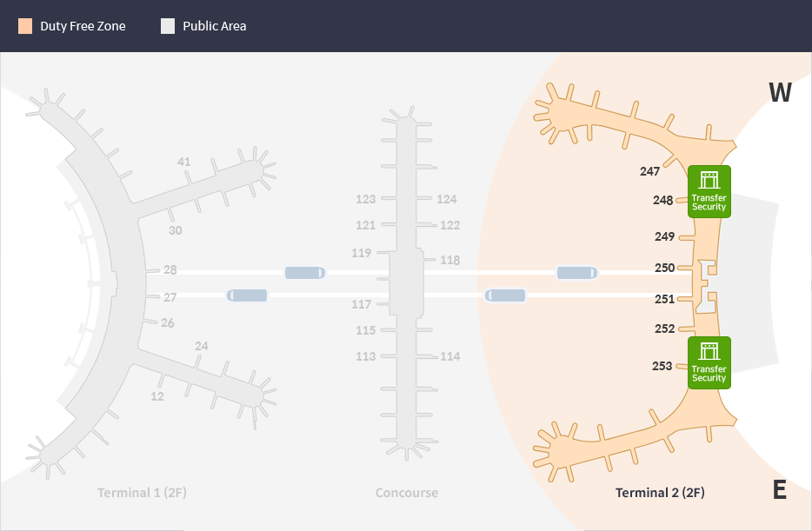812x531 pixels.
Task: Select the Terminal 1 (2F) label
Action: [x=142, y=493]
